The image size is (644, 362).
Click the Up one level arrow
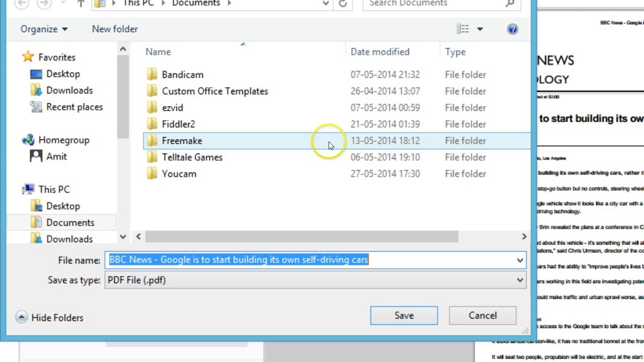click(x=81, y=4)
